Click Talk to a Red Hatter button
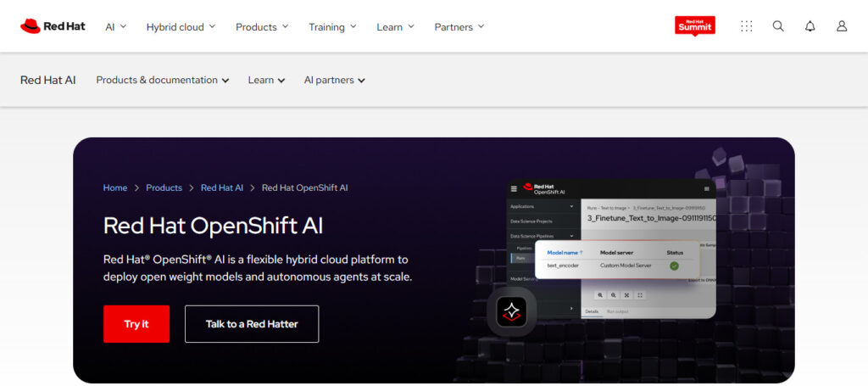 [x=252, y=324]
